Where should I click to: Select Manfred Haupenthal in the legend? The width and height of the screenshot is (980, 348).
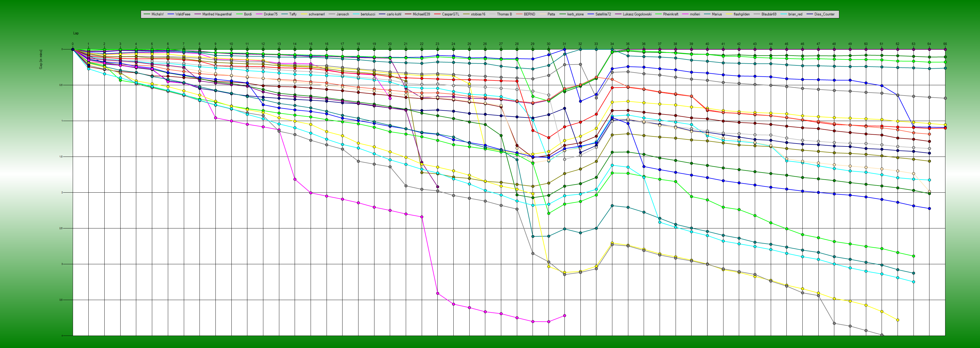point(217,14)
